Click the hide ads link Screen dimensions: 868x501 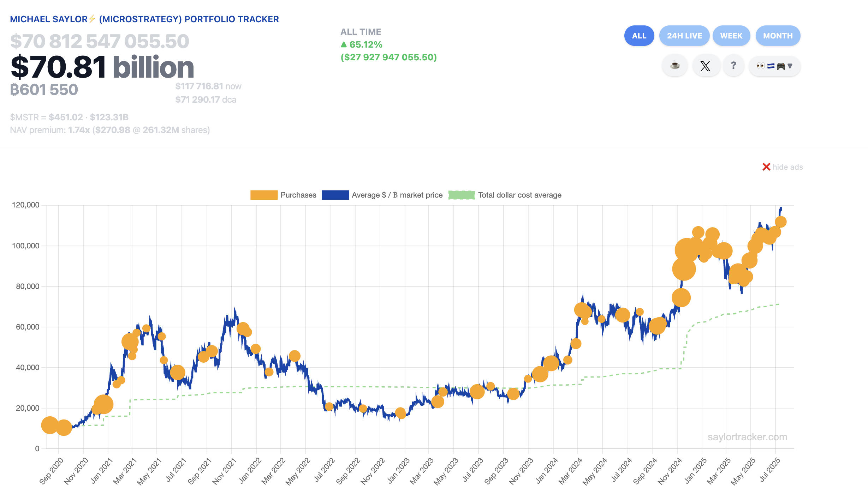point(787,167)
